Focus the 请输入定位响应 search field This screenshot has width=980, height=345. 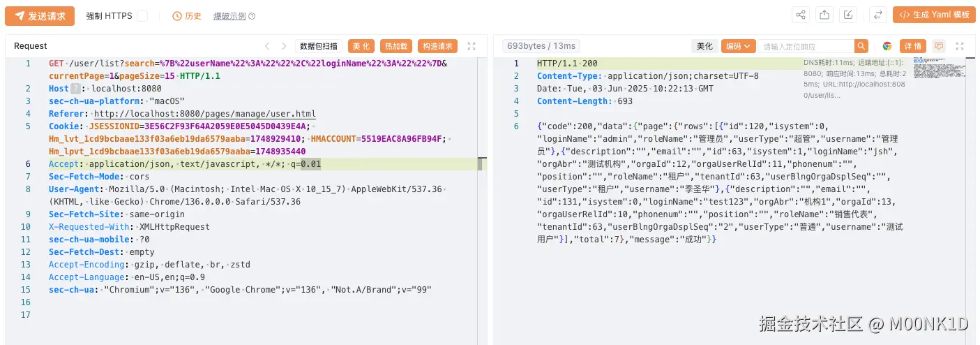[x=806, y=47]
